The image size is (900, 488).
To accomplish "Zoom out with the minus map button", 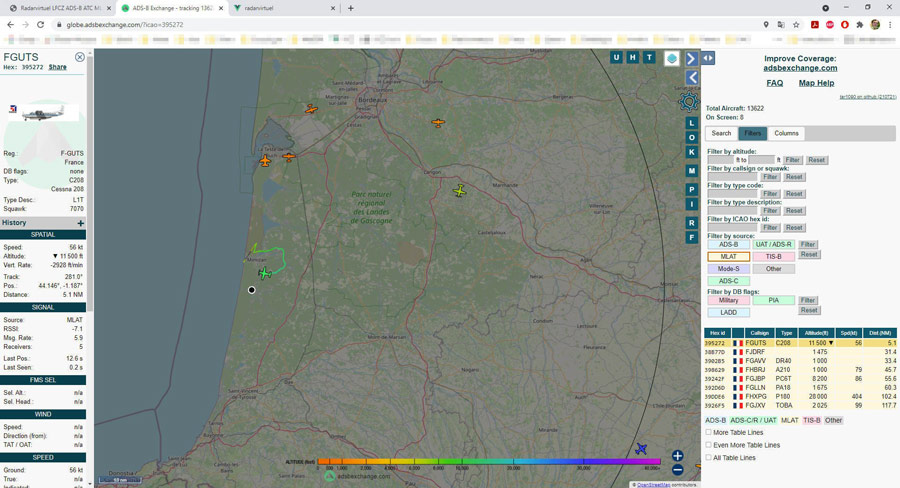I will (677, 470).
